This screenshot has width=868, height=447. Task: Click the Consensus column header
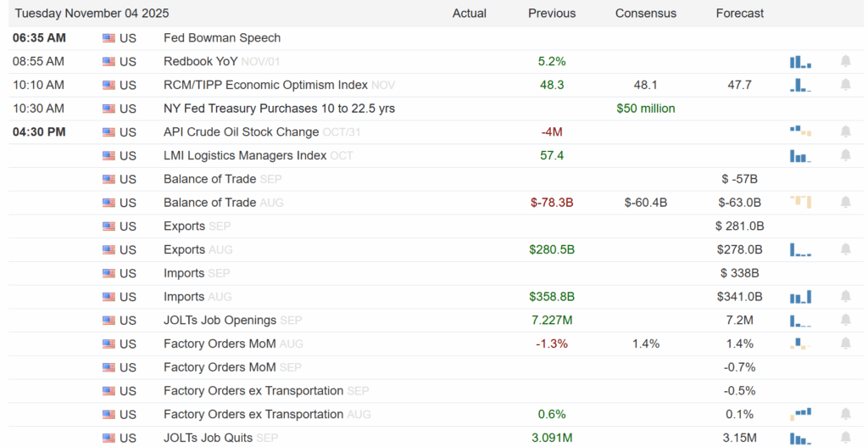(645, 14)
